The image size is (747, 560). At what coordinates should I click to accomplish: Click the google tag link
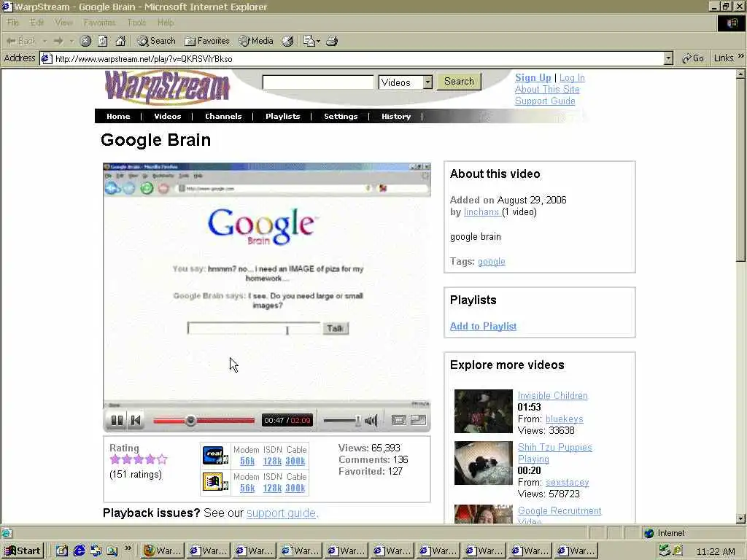pos(491,262)
